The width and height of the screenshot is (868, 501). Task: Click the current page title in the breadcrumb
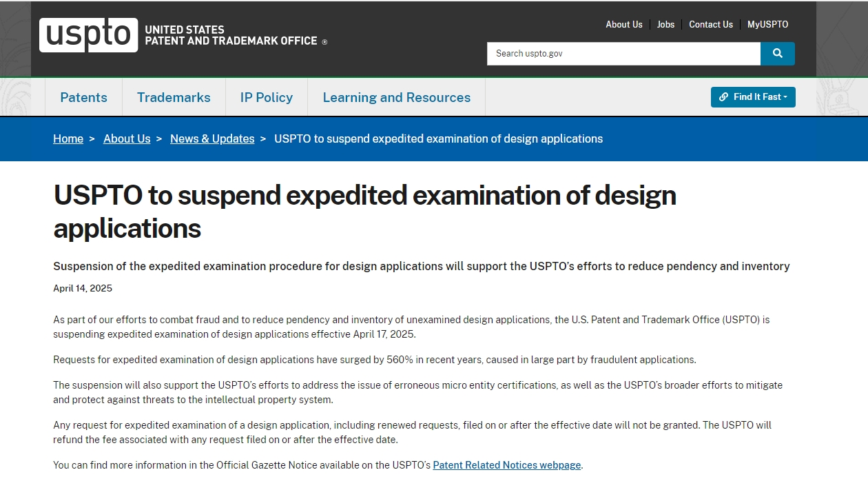click(438, 139)
